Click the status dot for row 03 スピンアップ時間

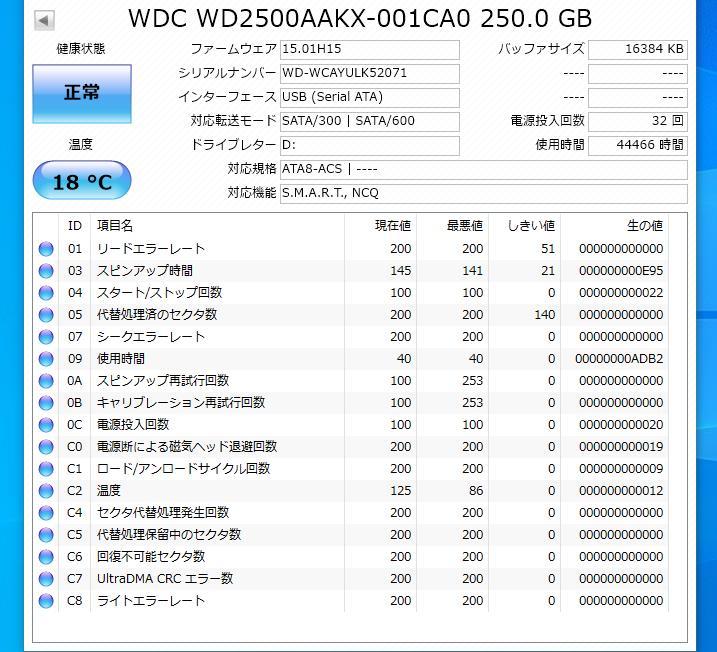46,271
